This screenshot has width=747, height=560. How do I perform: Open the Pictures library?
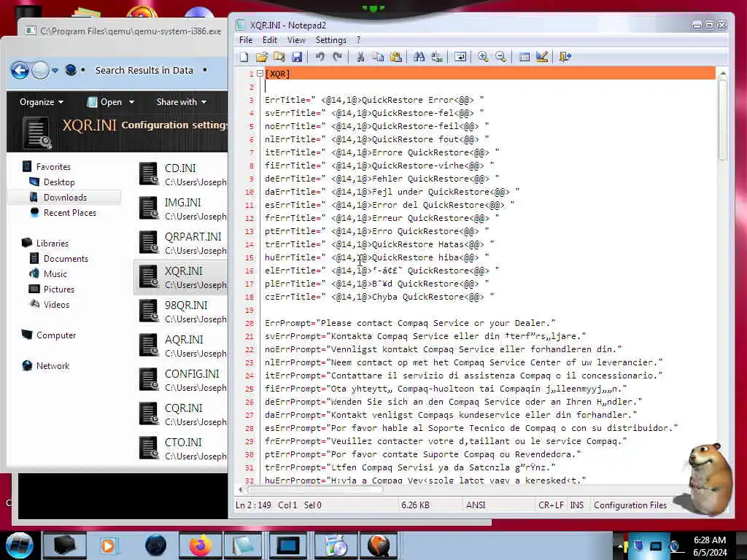coord(58,289)
